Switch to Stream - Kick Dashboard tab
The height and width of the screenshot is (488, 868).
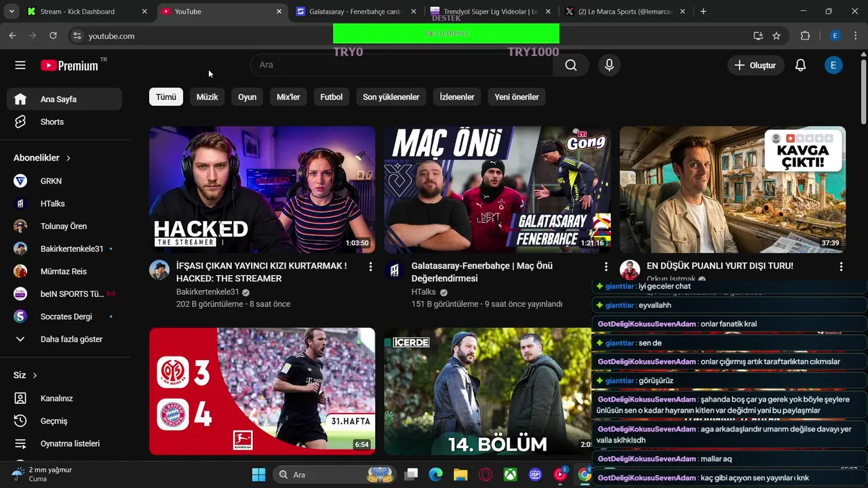[x=87, y=12]
